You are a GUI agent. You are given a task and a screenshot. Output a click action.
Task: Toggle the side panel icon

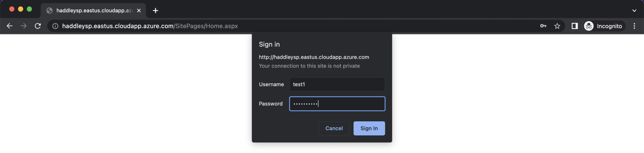point(575,26)
